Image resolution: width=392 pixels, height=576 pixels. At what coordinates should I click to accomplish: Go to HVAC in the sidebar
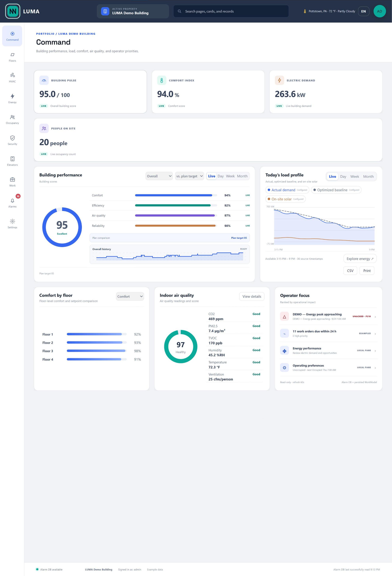pos(12,78)
